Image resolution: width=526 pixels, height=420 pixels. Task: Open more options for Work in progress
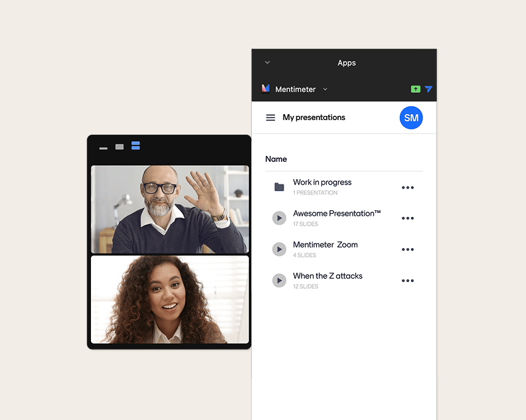(x=408, y=188)
